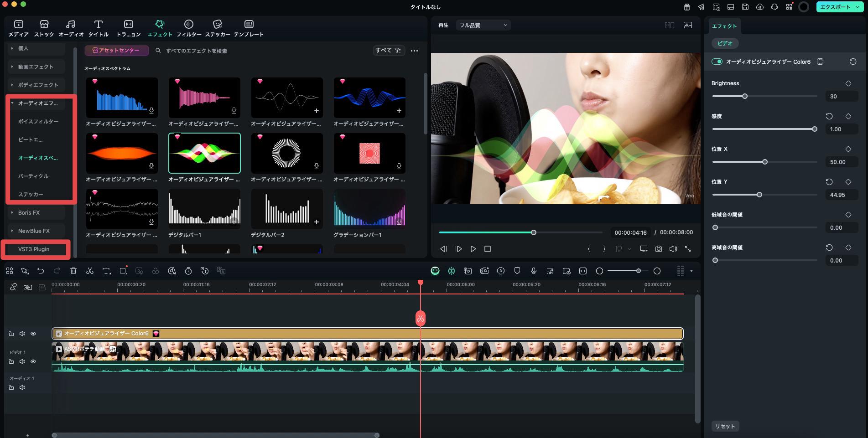Click the mark-in curly bracket icon
Screen dimensions: 868x438
(x=589, y=249)
